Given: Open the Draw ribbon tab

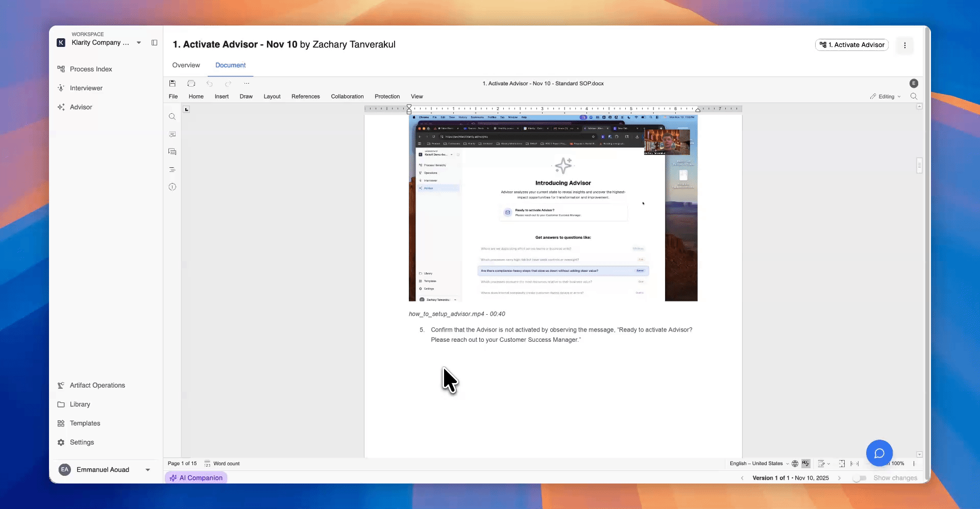Looking at the screenshot, I should click(x=246, y=96).
